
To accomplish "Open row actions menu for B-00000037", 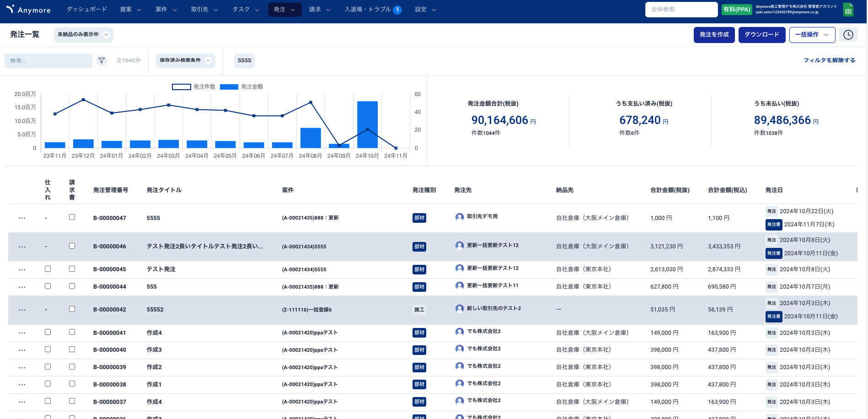I will click(x=22, y=402).
